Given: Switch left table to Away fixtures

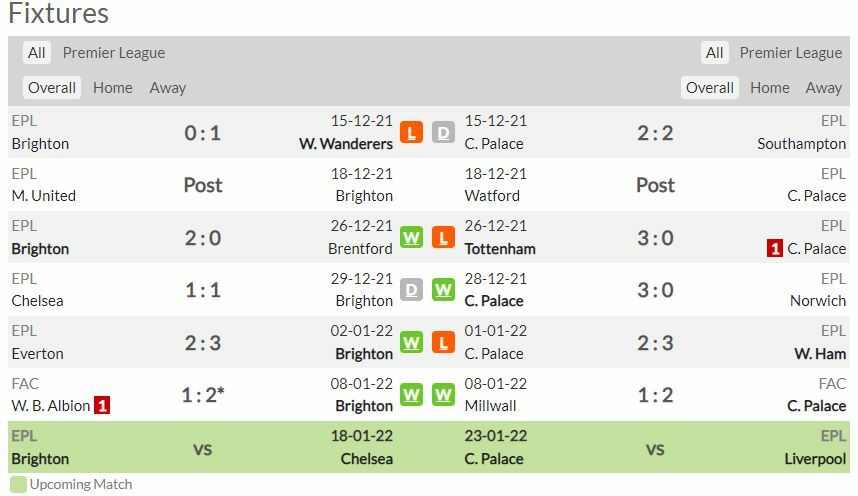Looking at the screenshot, I should [167, 88].
